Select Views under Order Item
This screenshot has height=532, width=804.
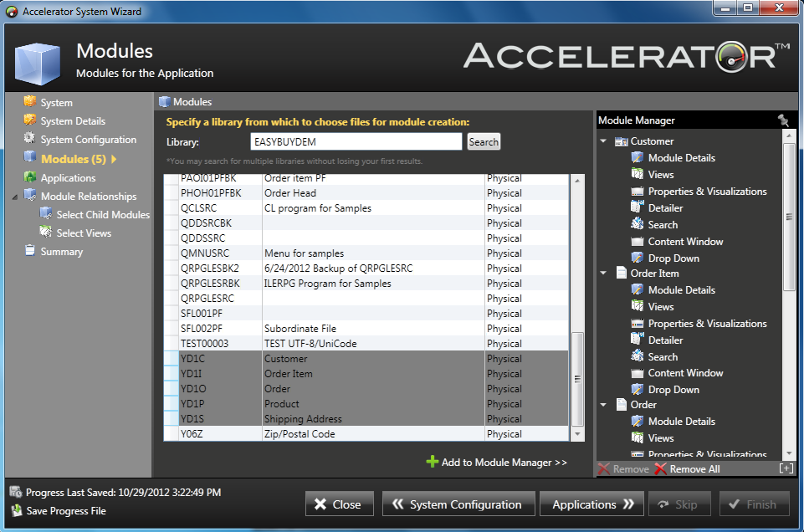coord(660,306)
